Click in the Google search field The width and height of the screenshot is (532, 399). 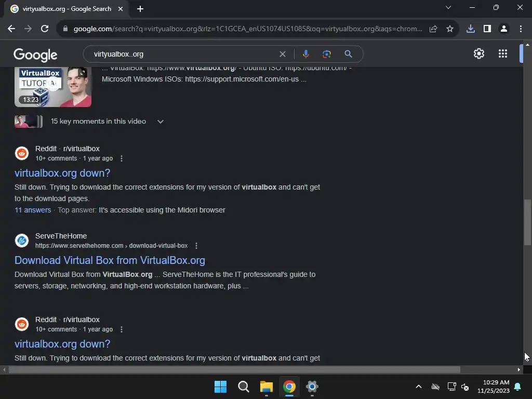pos(185,54)
